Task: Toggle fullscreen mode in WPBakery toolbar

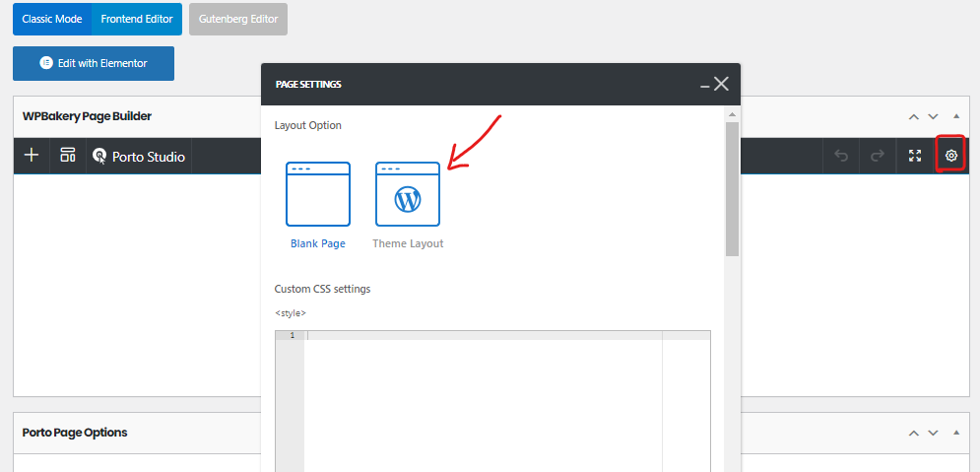Action: tap(915, 156)
